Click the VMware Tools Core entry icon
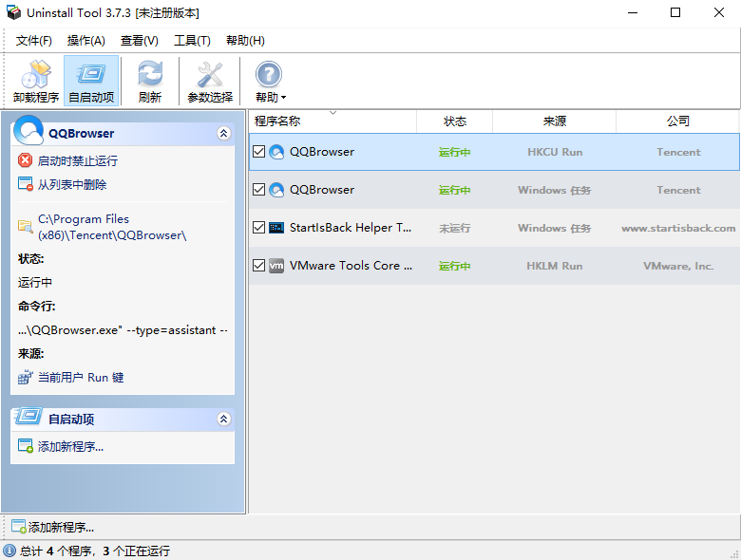 pyautogui.click(x=276, y=266)
